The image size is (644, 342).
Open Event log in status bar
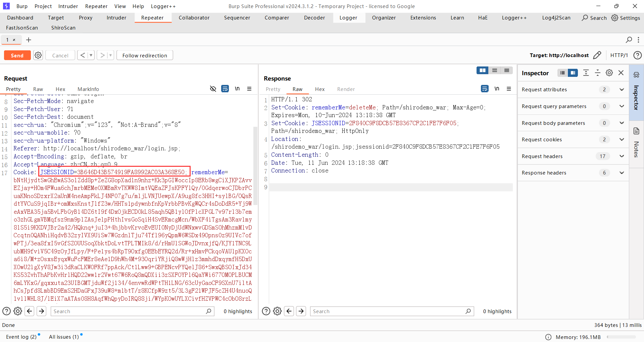(x=21, y=337)
